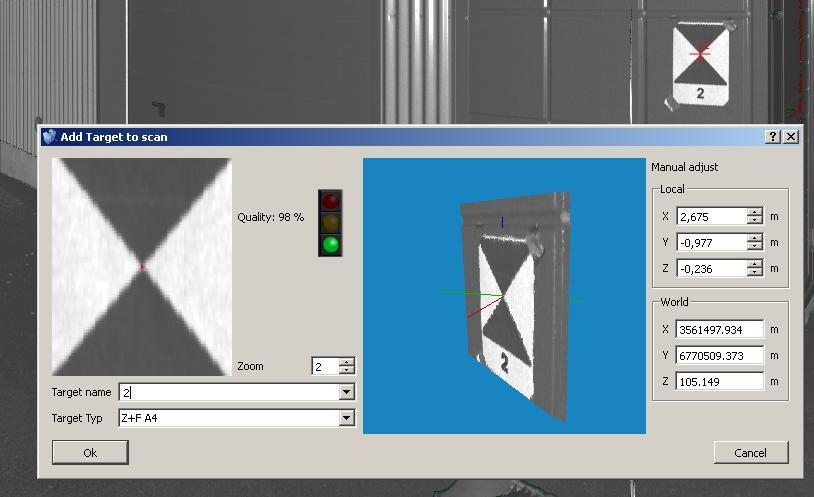Edit the World X value 3561497.934
The width and height of the screenshot is (814, 497).
tap(720, 329)
